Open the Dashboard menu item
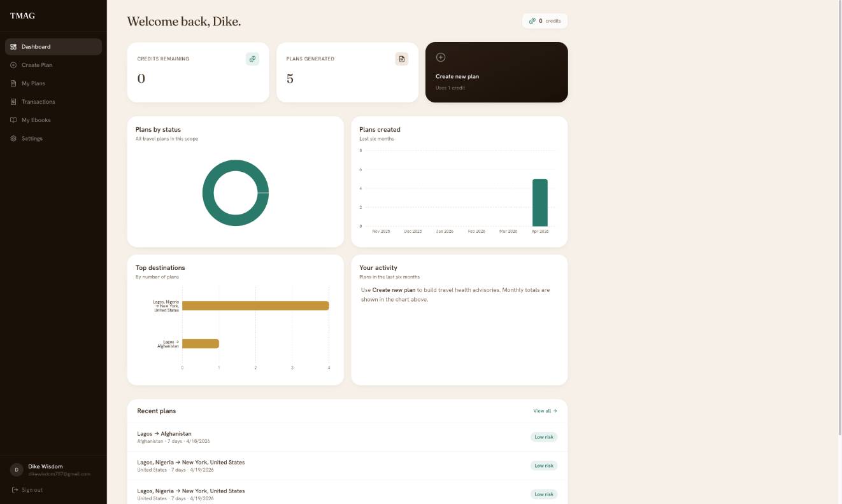 click(54, 46)
